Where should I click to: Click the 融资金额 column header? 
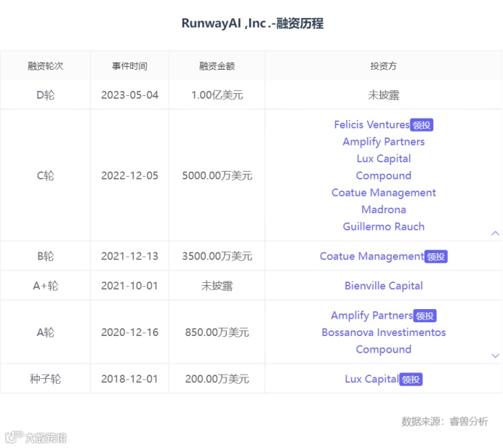(x=217, y=66)
